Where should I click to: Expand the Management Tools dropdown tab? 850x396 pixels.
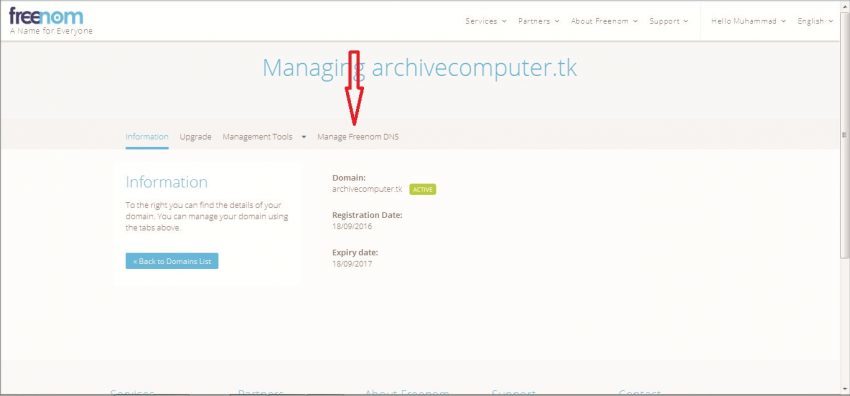(264, 137)
